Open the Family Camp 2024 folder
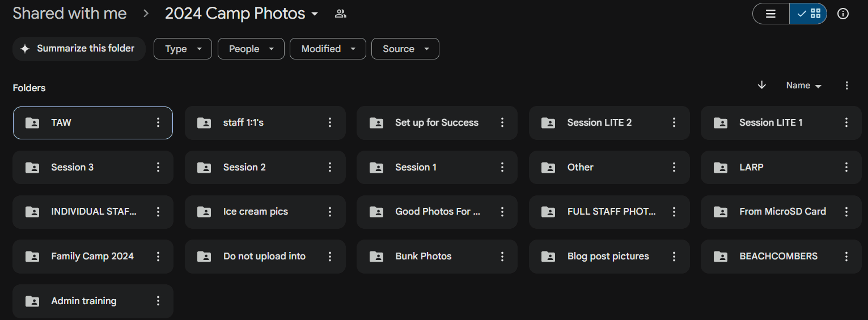The width and height of the screenshot is (868, 320). [92, 257]
